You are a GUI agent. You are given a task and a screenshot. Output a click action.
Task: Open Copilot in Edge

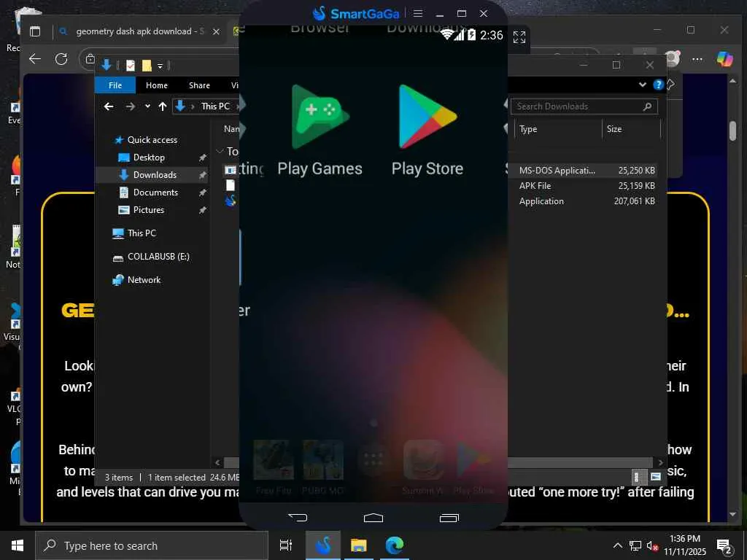(724, 58)
